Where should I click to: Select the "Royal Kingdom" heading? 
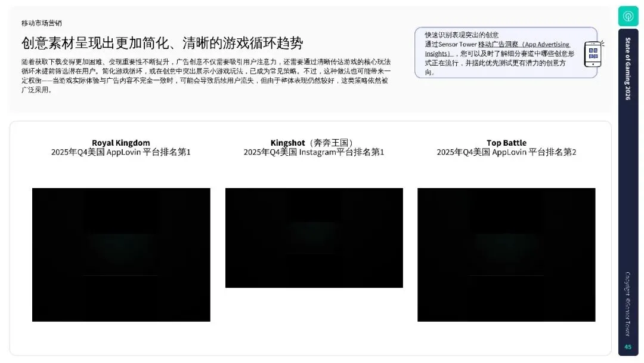click(120, 143)
